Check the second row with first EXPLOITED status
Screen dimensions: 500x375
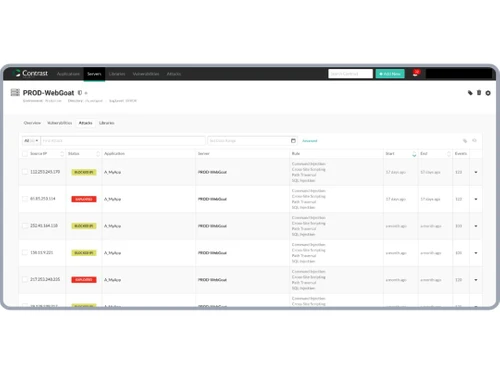25,199
